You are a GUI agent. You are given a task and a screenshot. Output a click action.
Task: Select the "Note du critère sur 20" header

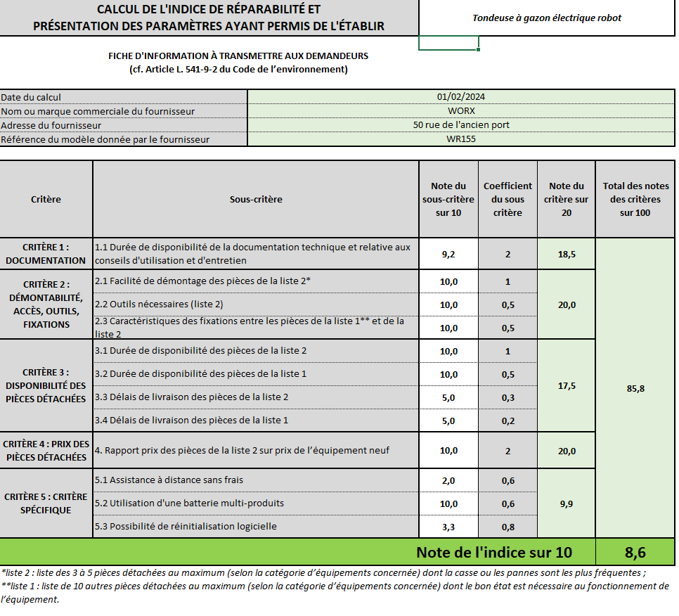567,199
